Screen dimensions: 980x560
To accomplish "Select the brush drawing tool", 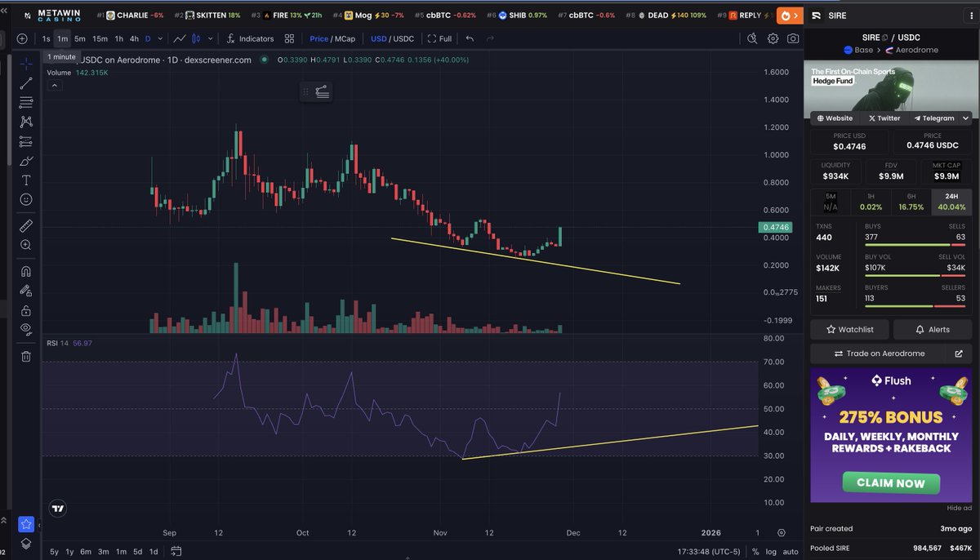I will pyautogui.click(x=26, y=161).
